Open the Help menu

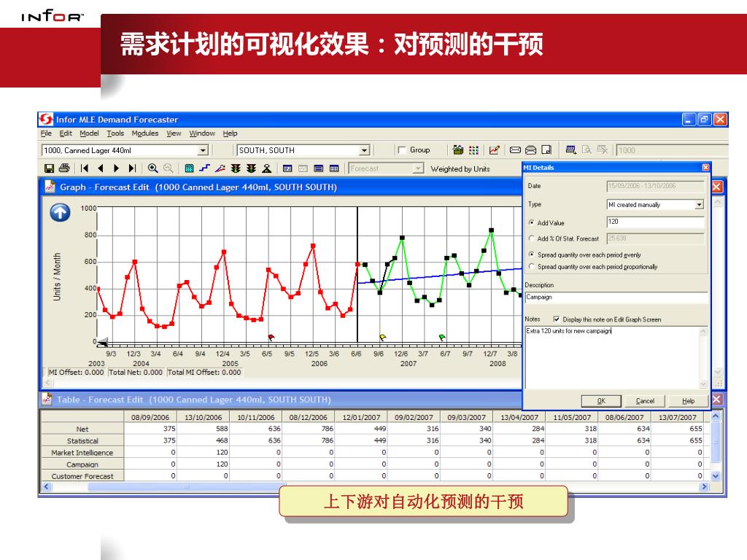coord(230,133)
